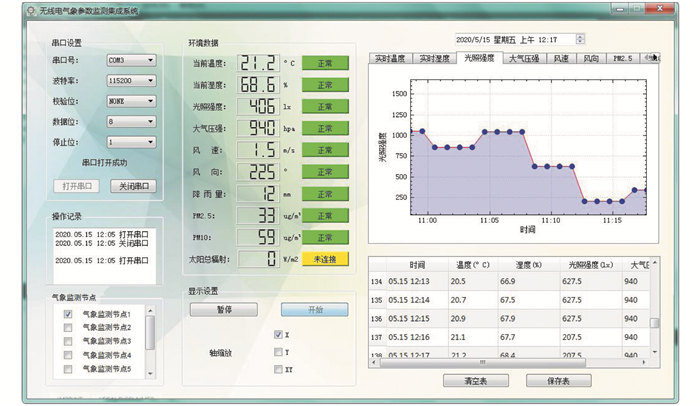Screen dimensions: 700x406
Task: Click the 开始 button
Action: click(x=315, y=310)
